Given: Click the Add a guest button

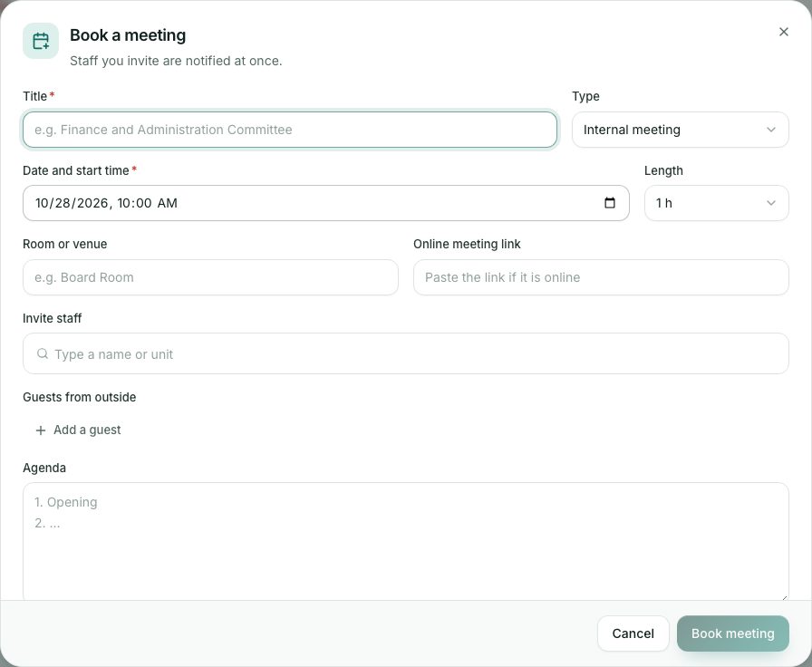Looking at the screenshot, I should coord(78,430).
